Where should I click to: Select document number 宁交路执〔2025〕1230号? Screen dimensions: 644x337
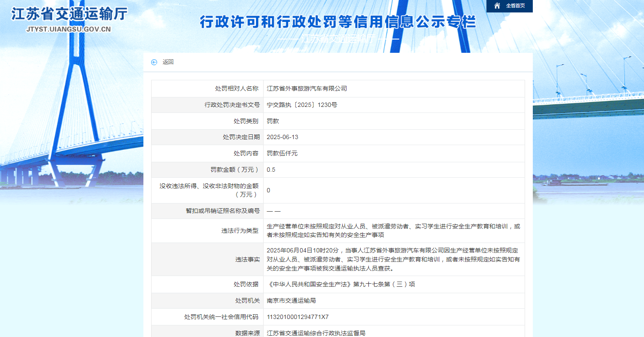(x=302, y=105)
